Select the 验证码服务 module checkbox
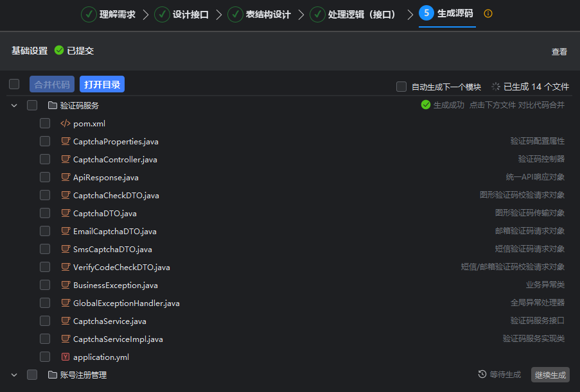 click(32, 105)
